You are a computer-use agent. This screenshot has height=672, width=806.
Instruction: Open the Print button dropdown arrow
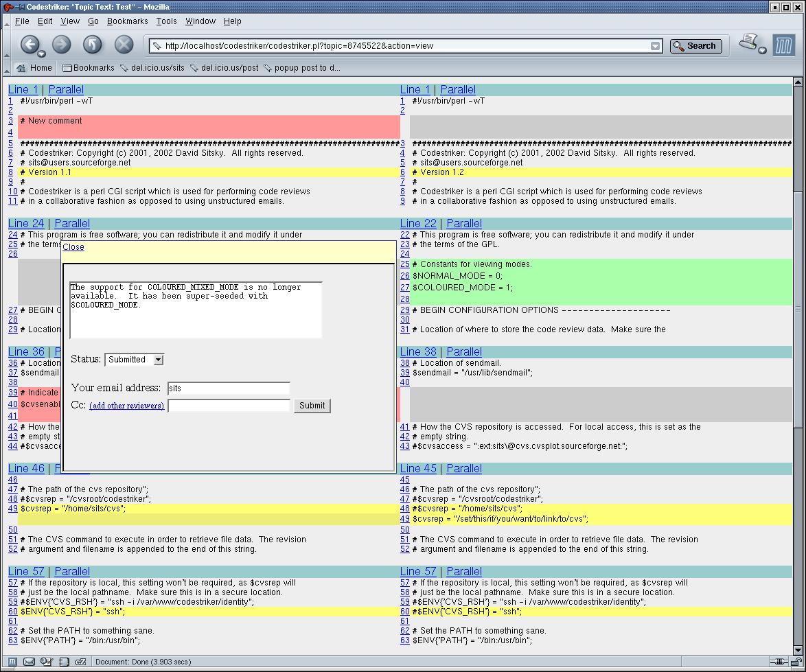click(762, 51)
